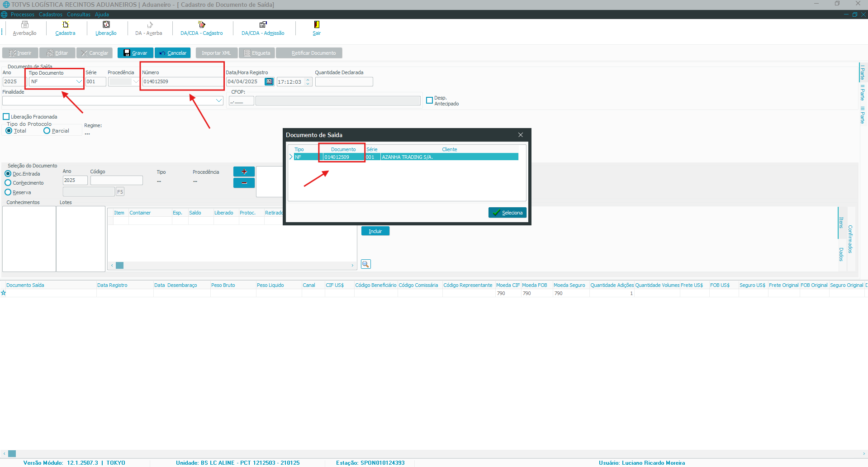Click the magnifier search icon below Incluir
This screenshot has width=868, height=467.
(366, 264)
